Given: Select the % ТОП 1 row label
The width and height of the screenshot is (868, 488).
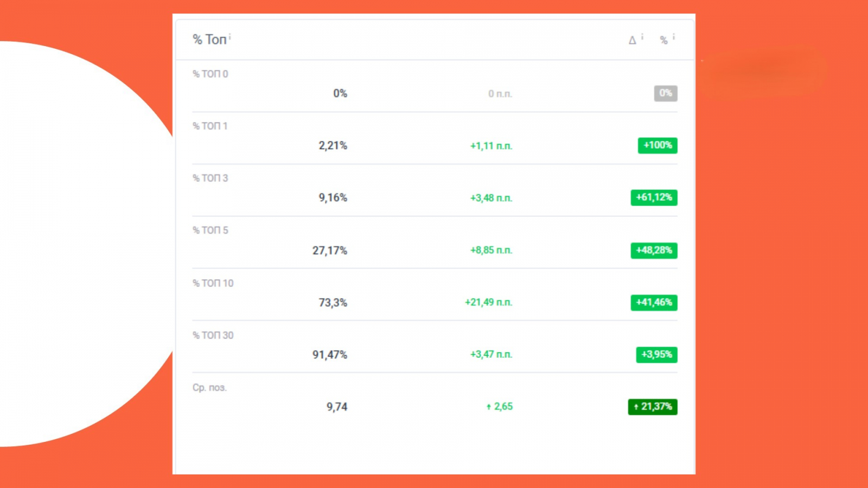Looking at the screenshot, I should coord(210,126).
